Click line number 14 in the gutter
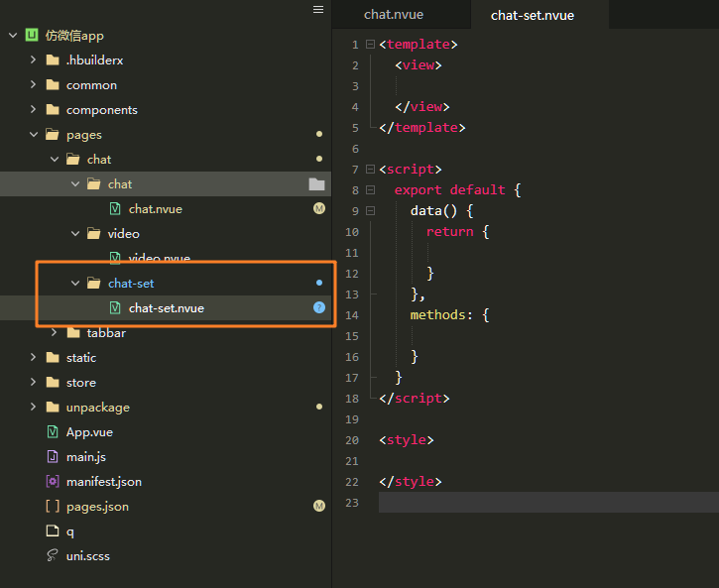Viewport: 719px width, 588px height. pos(352,315)
